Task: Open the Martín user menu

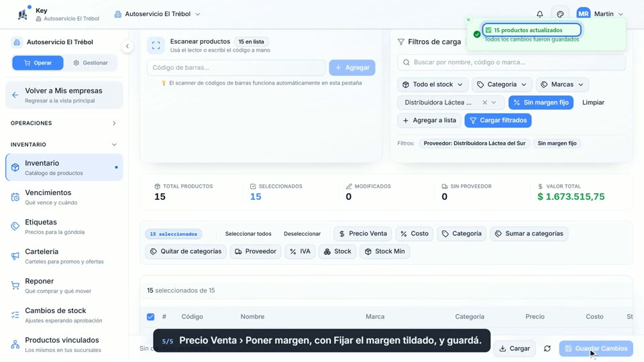Action: click(600, 14)
